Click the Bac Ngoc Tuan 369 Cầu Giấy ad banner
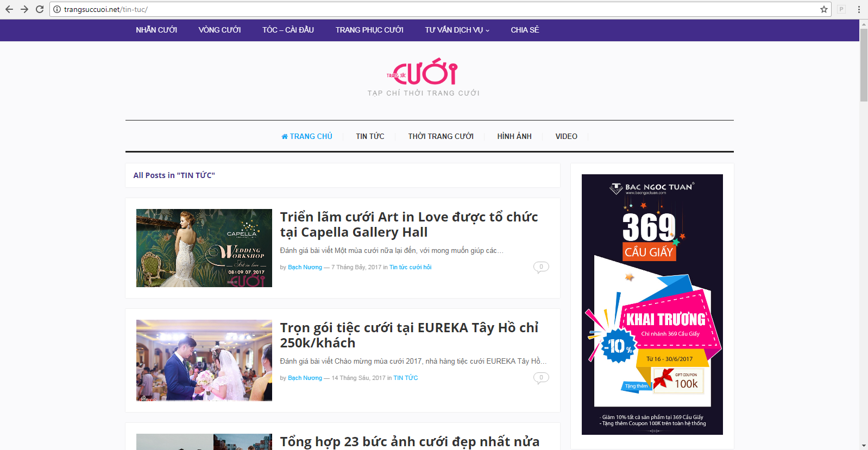Viewport: 868px width, 450px height. 652,305
